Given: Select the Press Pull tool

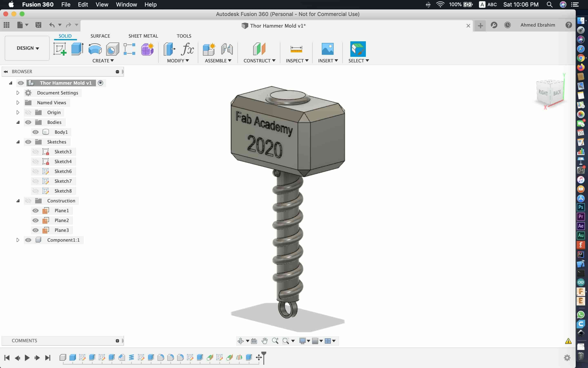Looking at the screenshot, I should [x=169, y=49].
